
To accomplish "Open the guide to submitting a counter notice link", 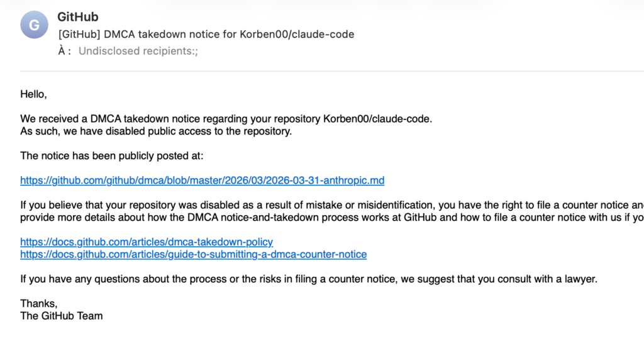I will pos(193,255).
